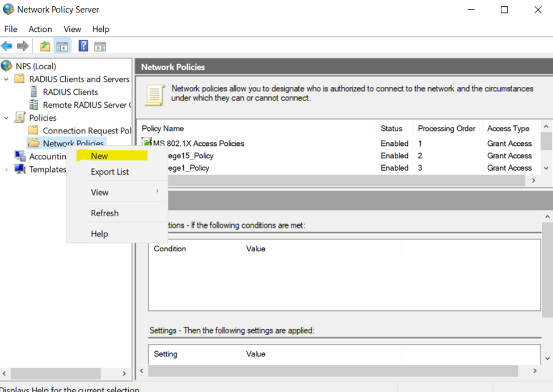Viewport: 553px width, 392px height.
Task: Open the Help menu in the menu bar
Action: coord(101,29)
